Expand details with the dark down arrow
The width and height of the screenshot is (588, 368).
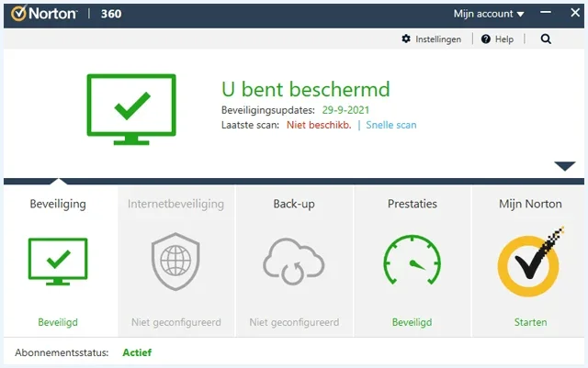(x=564, y=166)
